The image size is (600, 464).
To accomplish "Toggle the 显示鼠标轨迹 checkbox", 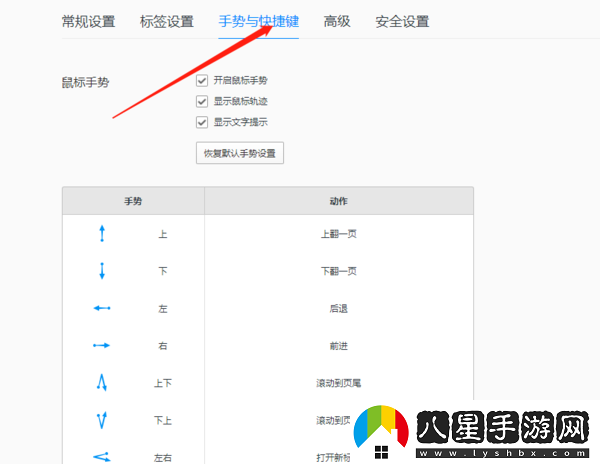I will tap(202, 101).
